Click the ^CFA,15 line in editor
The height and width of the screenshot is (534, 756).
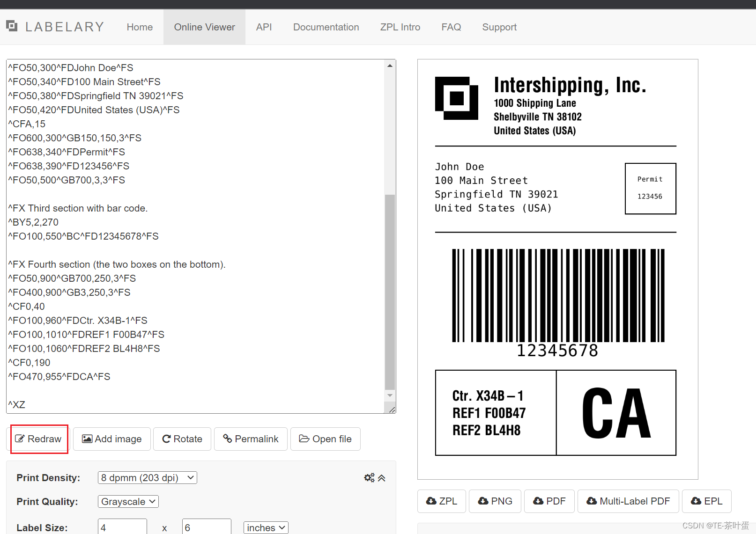coord(27,124)
